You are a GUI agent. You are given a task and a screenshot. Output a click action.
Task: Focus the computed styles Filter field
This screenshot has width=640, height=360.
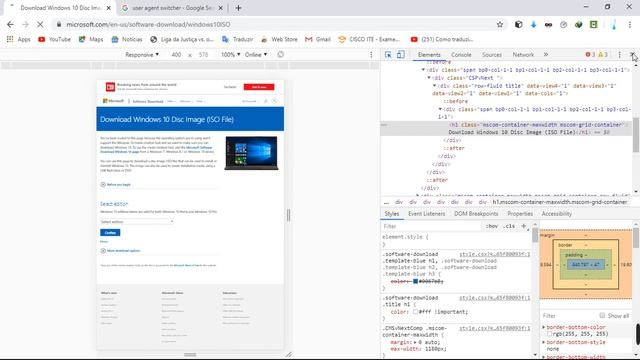click(x=568, y=316)
